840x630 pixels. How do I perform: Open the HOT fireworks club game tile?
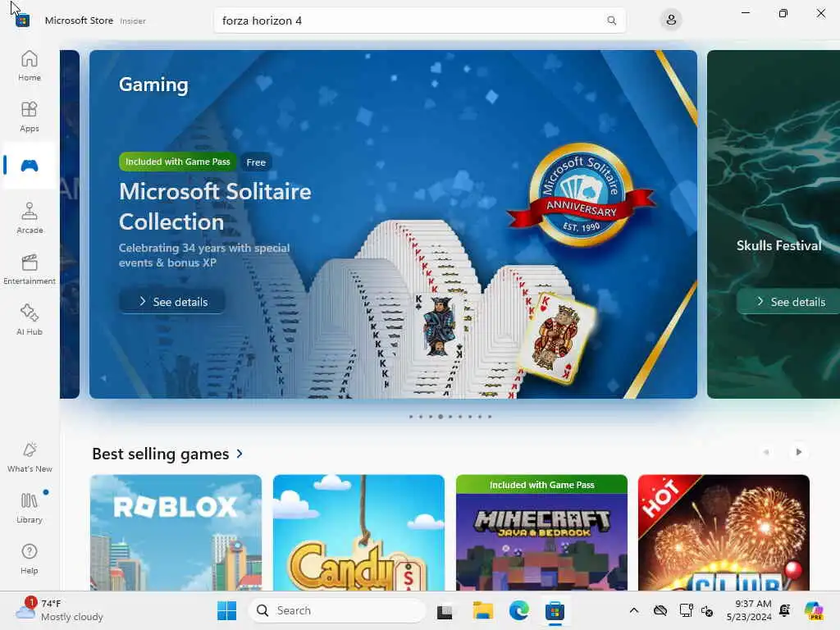pos(724,532)
